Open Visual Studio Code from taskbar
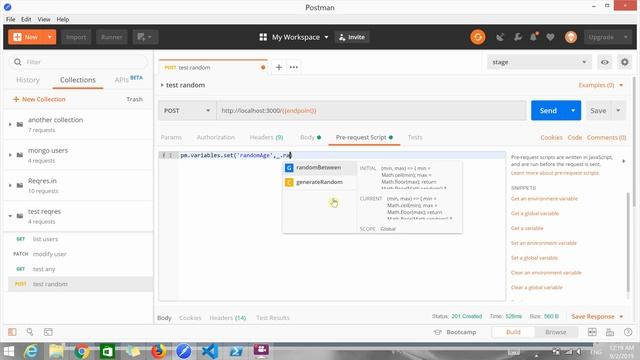 210,351
